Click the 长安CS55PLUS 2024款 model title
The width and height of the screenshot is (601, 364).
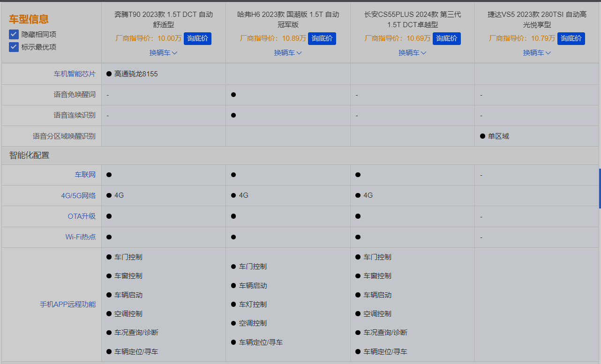click(x=413, y=19)
